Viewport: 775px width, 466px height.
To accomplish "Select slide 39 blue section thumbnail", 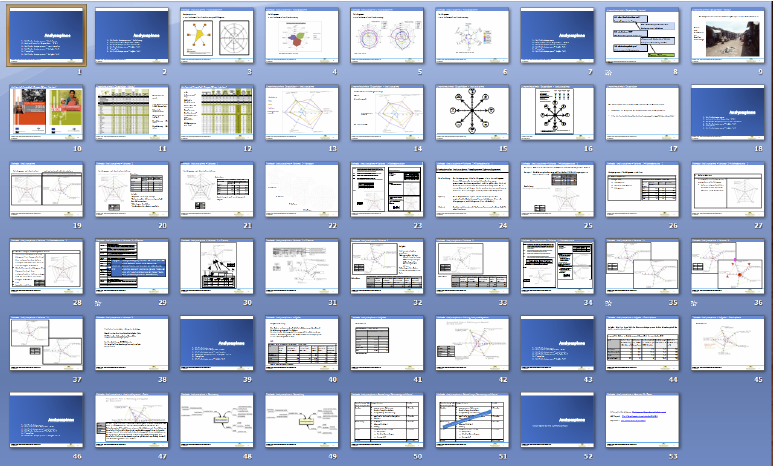I will point(217,344).
